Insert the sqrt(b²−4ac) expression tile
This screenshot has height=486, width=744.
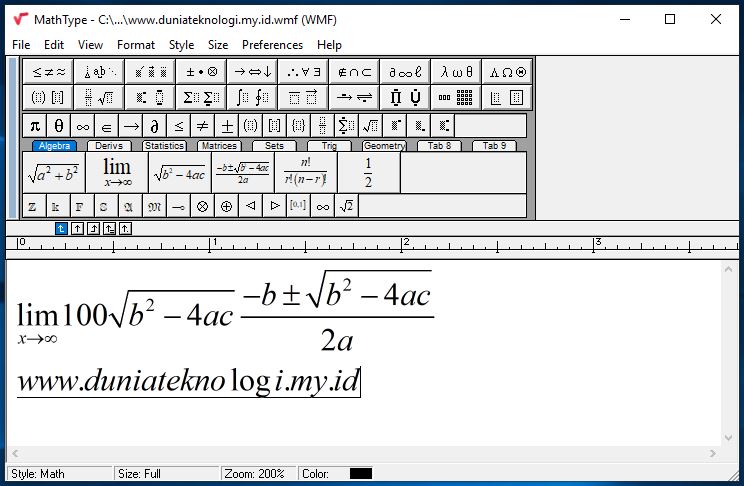point(180,172)
